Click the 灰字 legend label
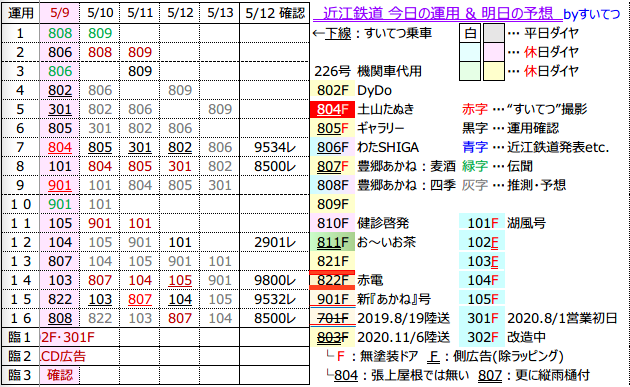This screenshot has height=387, width=630. [475, 185]
